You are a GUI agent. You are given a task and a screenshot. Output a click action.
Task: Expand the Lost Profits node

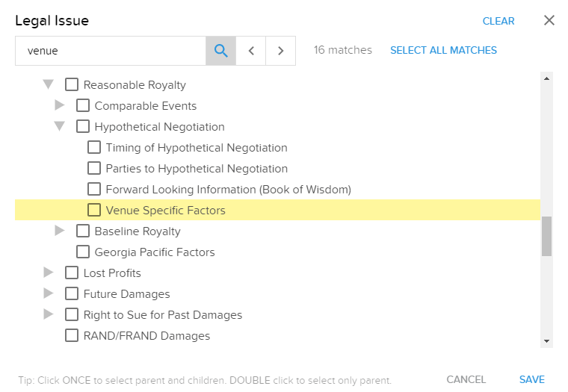48,273
